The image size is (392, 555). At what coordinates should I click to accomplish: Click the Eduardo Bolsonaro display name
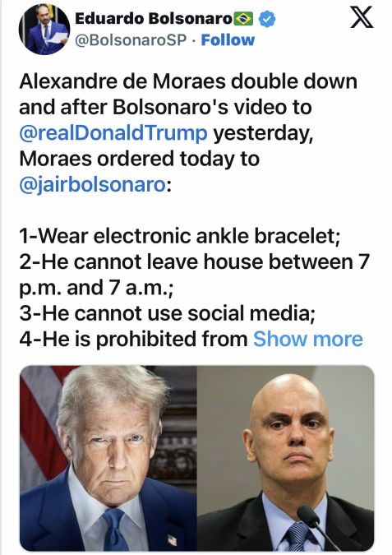154,18
